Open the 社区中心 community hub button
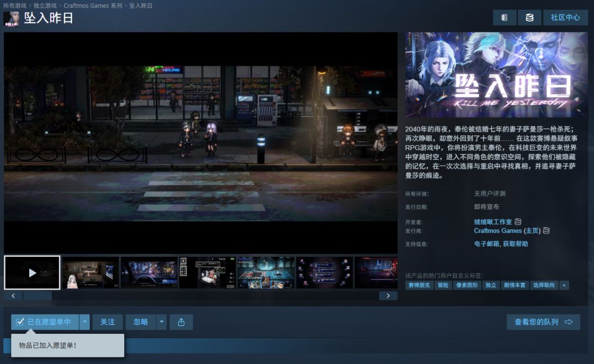Screen dimensions: 594x364 click(565, 18)
